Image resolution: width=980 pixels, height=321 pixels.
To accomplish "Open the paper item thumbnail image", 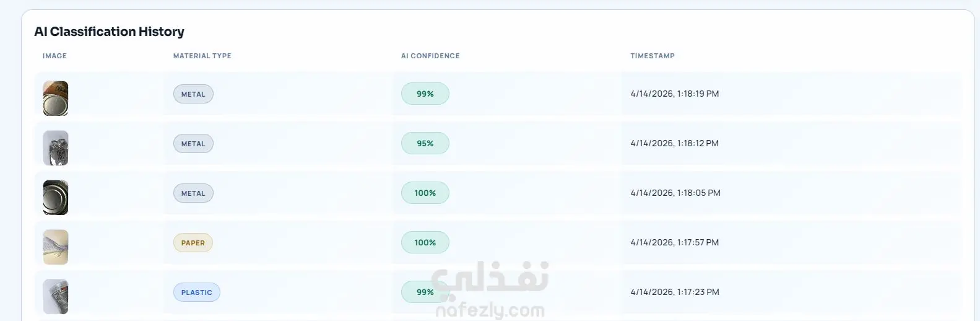I will tap(56, 247).
